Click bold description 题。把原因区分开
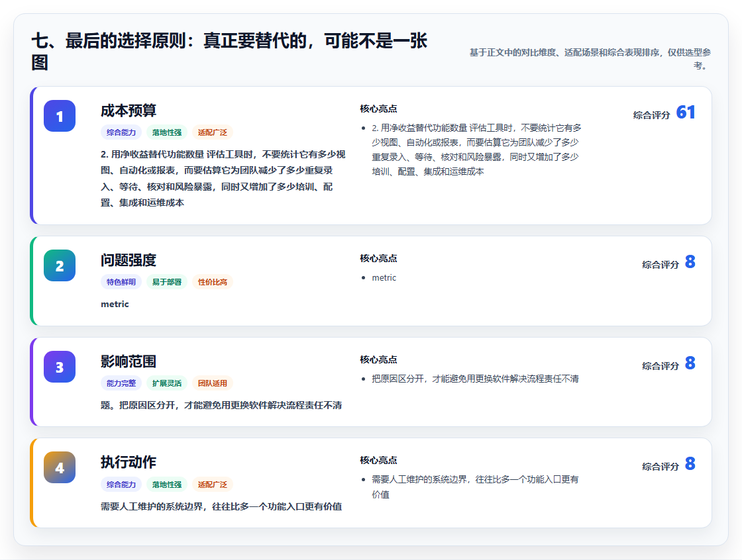 (x=221, y=405)
